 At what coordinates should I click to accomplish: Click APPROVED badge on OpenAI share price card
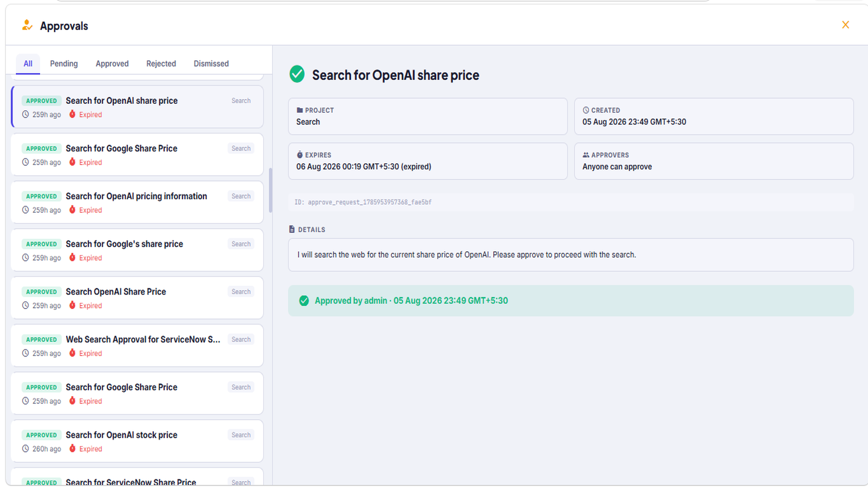pyautogui.click(x=42, y=101)
